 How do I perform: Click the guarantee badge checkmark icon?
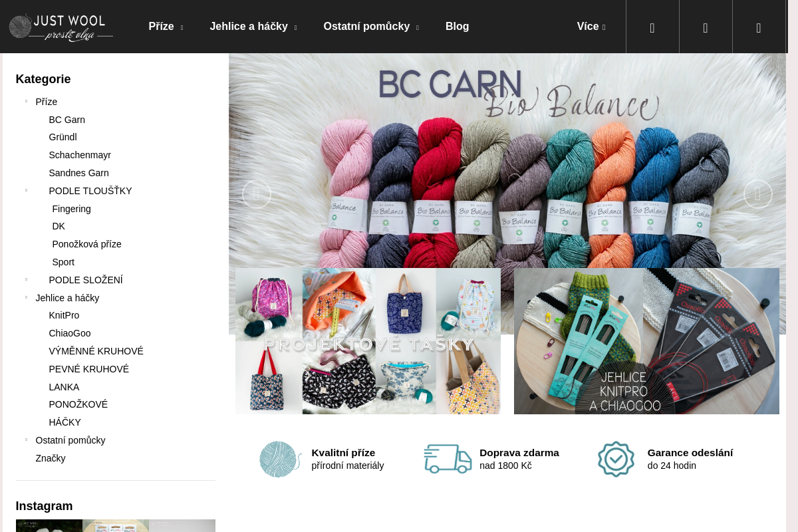(616, 459)
